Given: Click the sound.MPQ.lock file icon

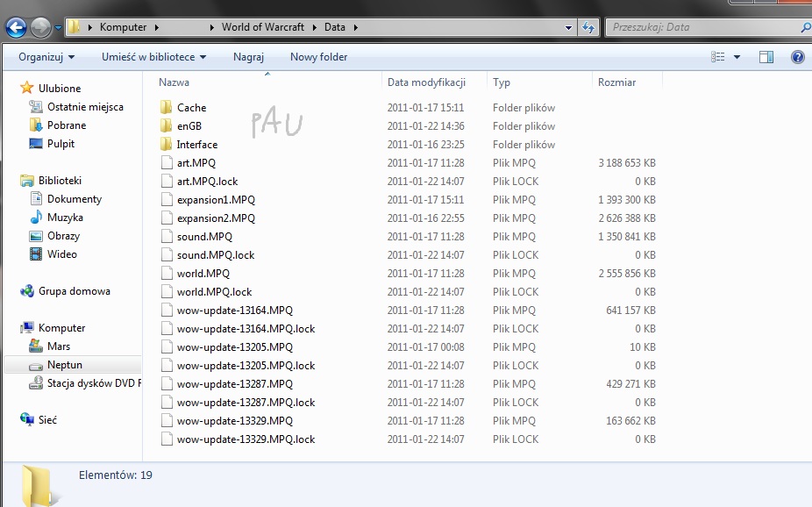Looking at the screenshot, I should pyautogui.click(x=167, y=254).
